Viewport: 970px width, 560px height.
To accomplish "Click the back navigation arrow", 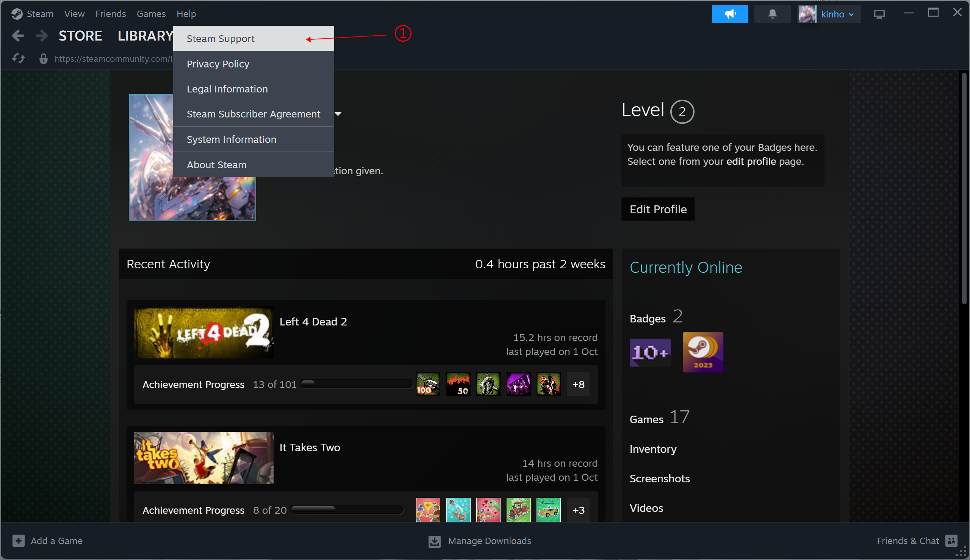I will [18, 35].
